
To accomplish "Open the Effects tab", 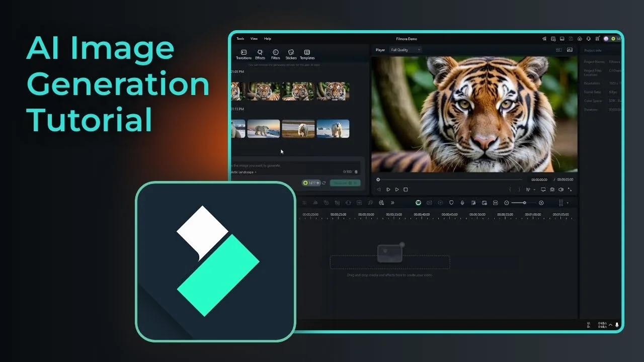I will pos(260,55).
